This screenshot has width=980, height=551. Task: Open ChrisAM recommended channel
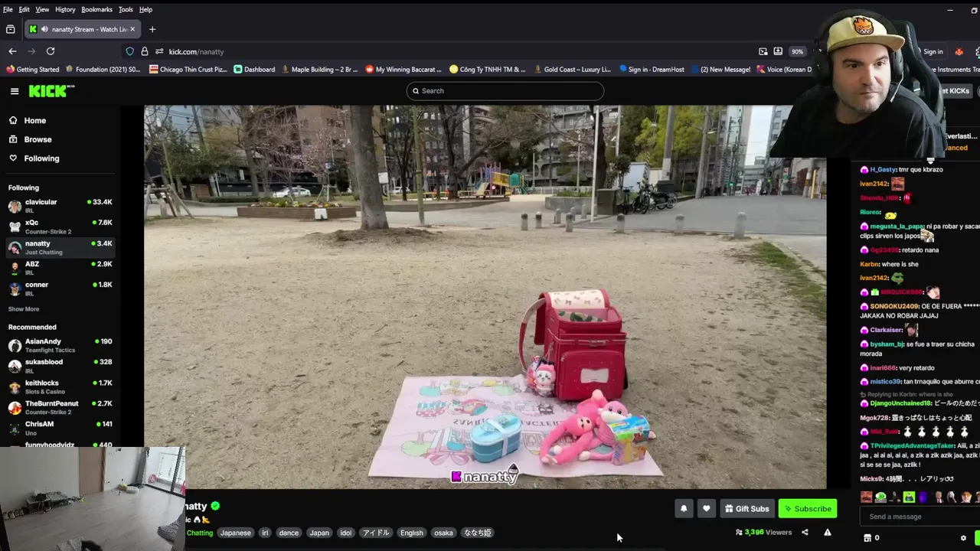(x=60, y=428)
